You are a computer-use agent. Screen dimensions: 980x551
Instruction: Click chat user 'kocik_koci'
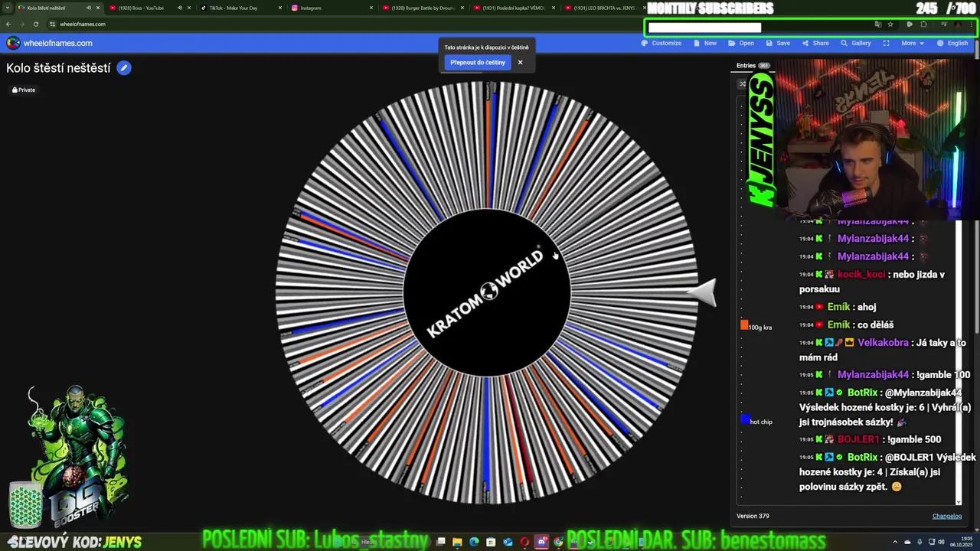(861, 274)
